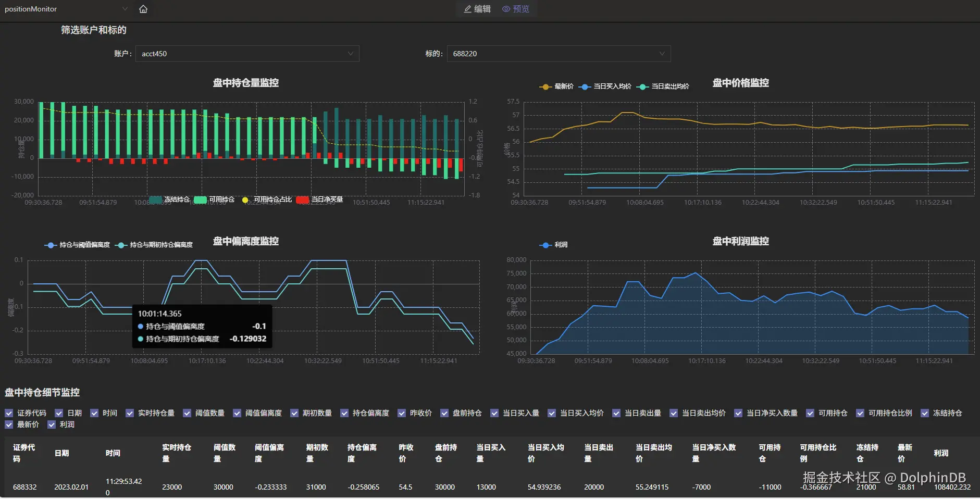Click the 最新价 column header

pos(905,453)
